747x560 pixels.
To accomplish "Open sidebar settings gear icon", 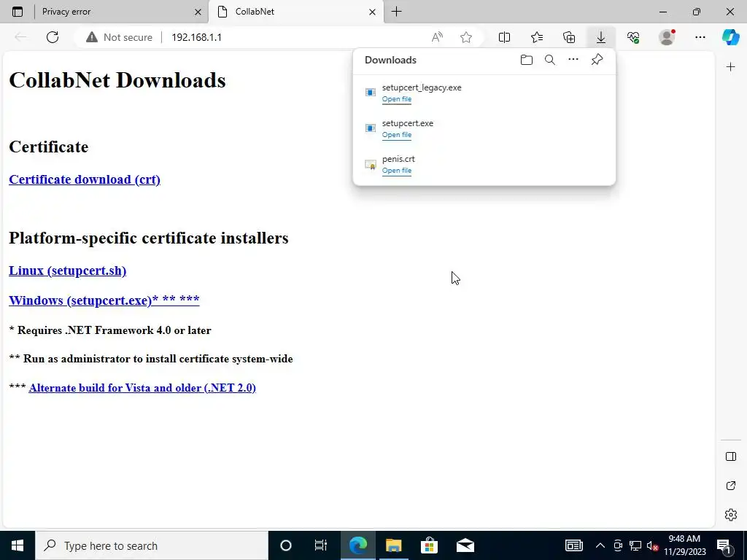I will (x=730, y=515).
